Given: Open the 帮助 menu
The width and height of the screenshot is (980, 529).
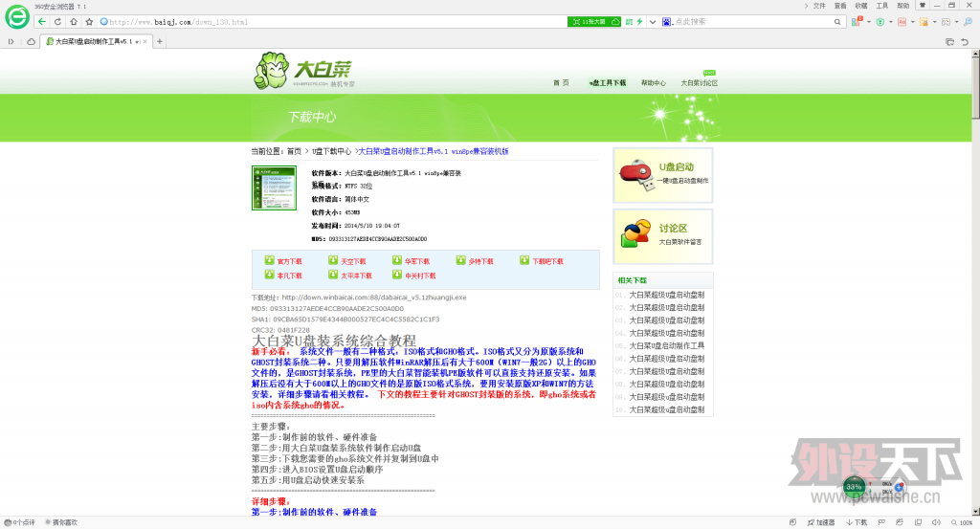Looking at the screenshot, I should 903,6.
